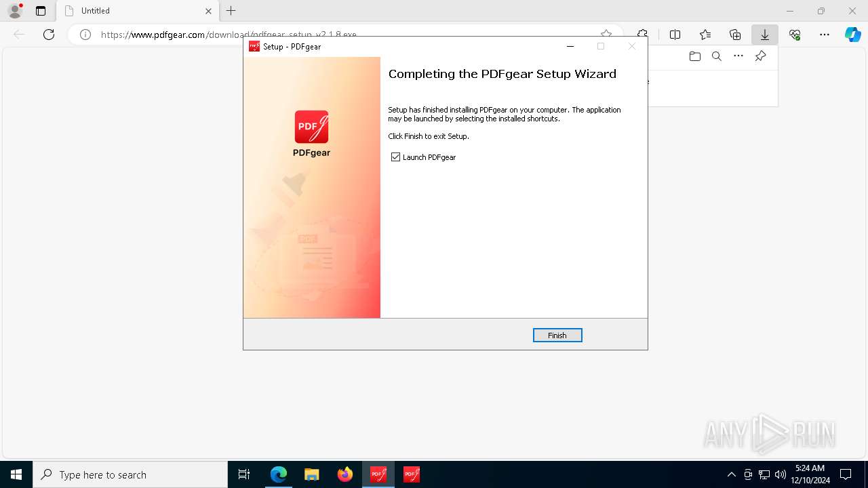Open a new browser tab
This screenshot has height=488, width=868.
[x=231, y=11]
